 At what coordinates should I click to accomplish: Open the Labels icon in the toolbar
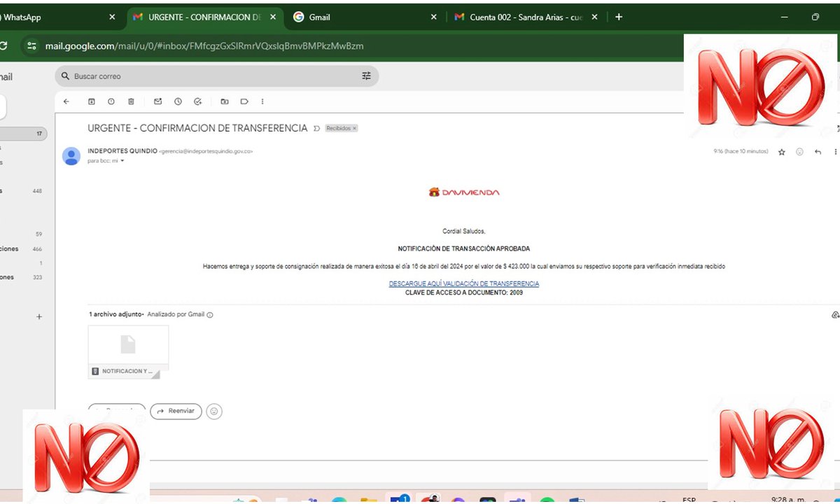(x=244, y=101)
